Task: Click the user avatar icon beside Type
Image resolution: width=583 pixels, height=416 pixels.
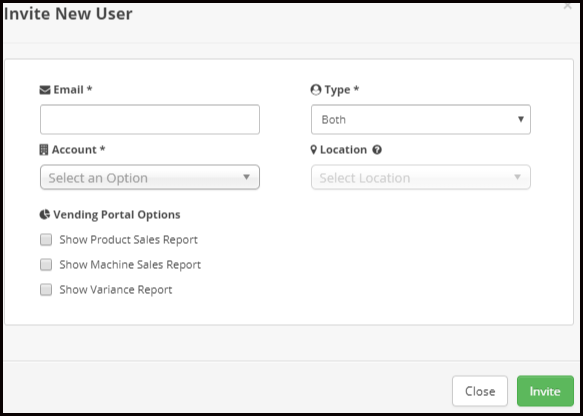Action: coord(316,90)
